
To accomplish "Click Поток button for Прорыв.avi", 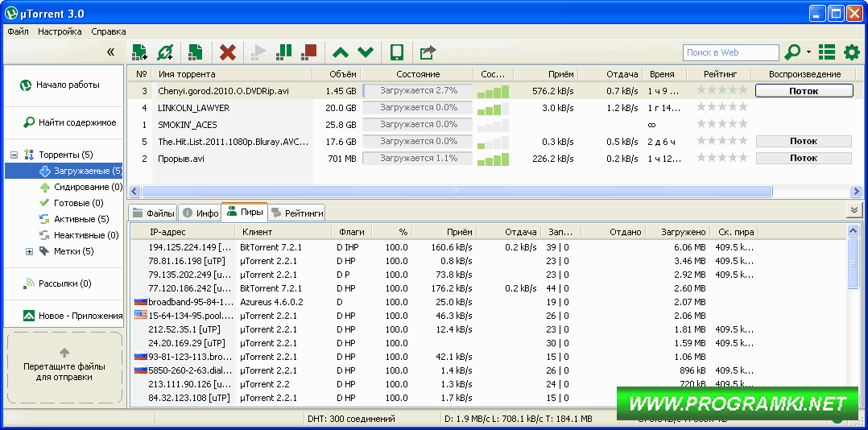I will coord(804,159).
